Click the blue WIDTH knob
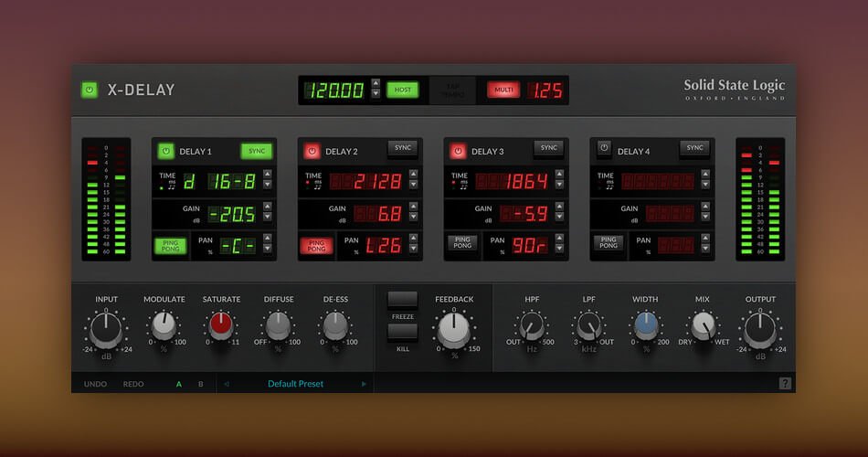This screenshot has width=868, height=457. click(x=645, y=325)
